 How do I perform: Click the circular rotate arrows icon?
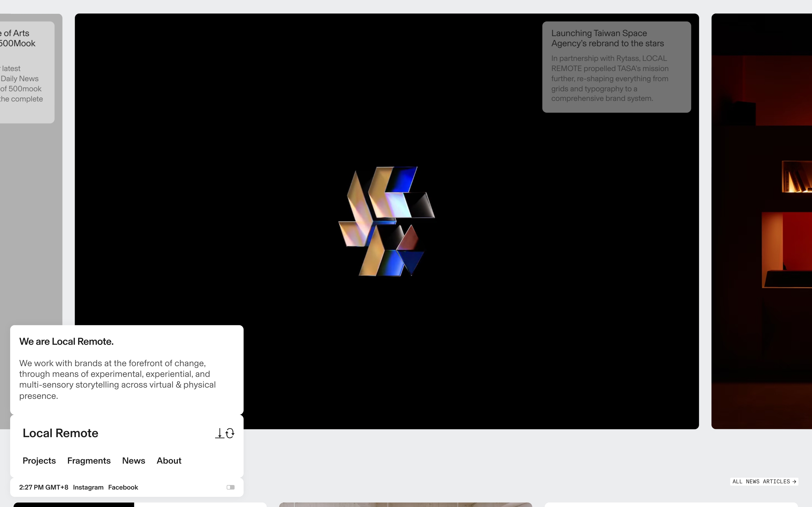click(230, 433)
